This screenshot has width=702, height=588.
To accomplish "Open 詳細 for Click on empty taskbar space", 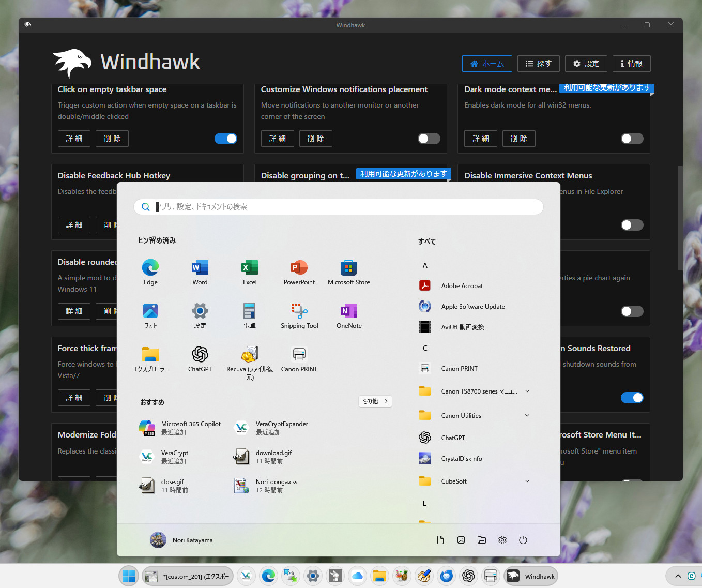I will (x=74, y=139).
